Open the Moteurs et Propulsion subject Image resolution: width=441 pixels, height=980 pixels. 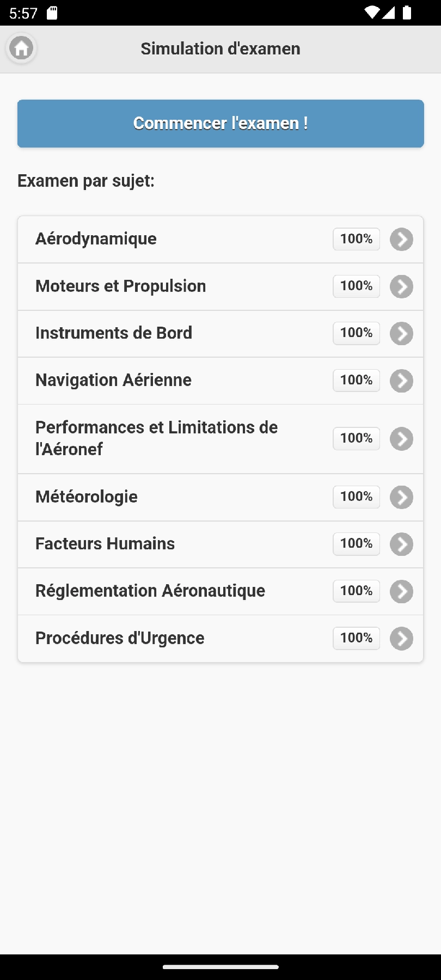(x=121, y=286)
